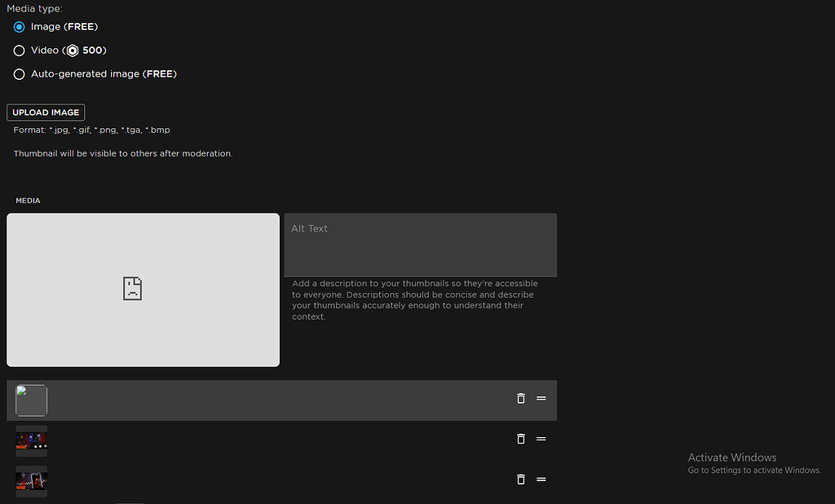Delete the second media item using its trash icon
835x504 pixels.
pyautogui.click(x=521, y=439)
